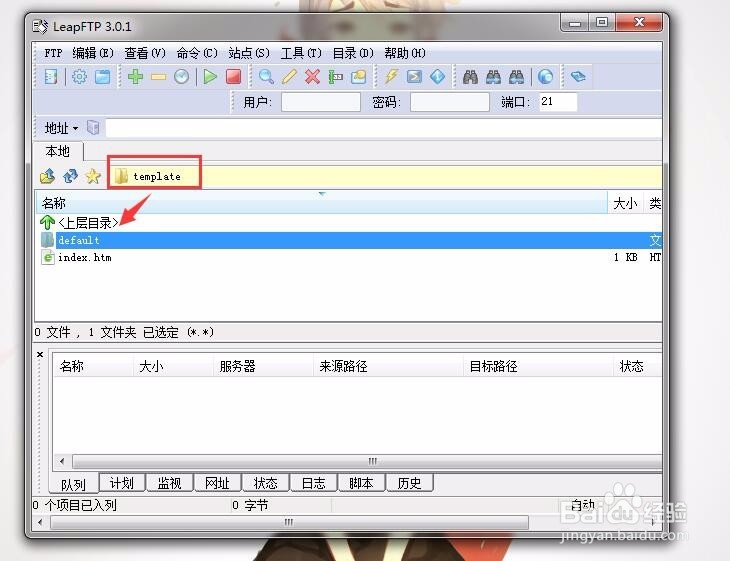Click the bottom window horizontal scrollbar
Screen dimensions: 730x561
pyautogui.click(x=289, y=522)
